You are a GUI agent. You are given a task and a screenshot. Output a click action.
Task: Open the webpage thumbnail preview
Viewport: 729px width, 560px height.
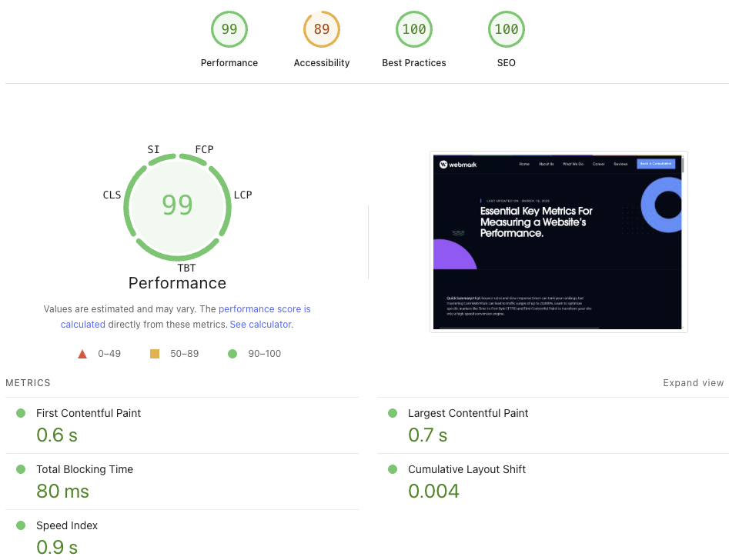pos(558,241)
